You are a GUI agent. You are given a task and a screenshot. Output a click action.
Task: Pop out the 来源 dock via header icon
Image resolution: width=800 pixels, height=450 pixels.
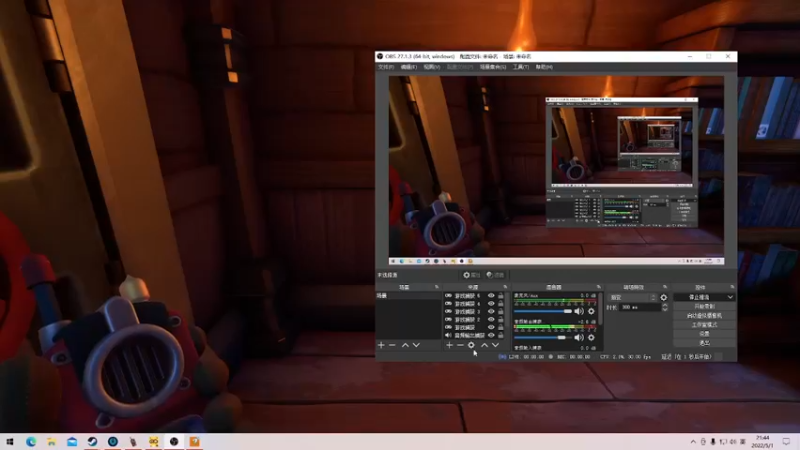(505, 287)
